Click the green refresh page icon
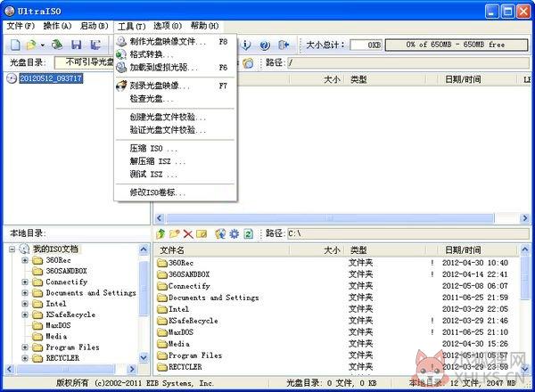Screen dimensions: 535x392 tap(248, 233)
